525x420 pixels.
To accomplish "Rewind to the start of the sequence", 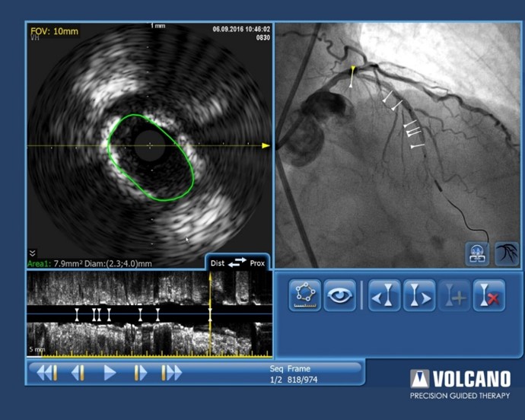I will pyautogui.click(x=47, y=373).
